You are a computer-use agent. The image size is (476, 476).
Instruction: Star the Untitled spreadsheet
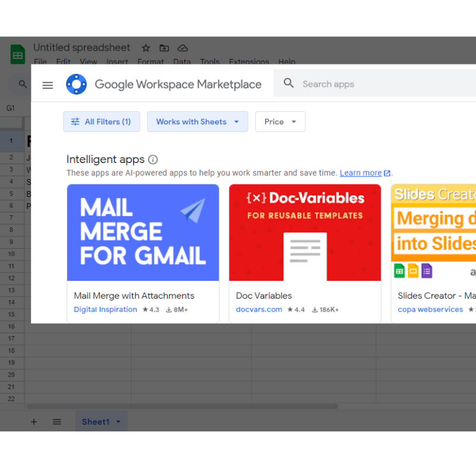pos(146,48)
